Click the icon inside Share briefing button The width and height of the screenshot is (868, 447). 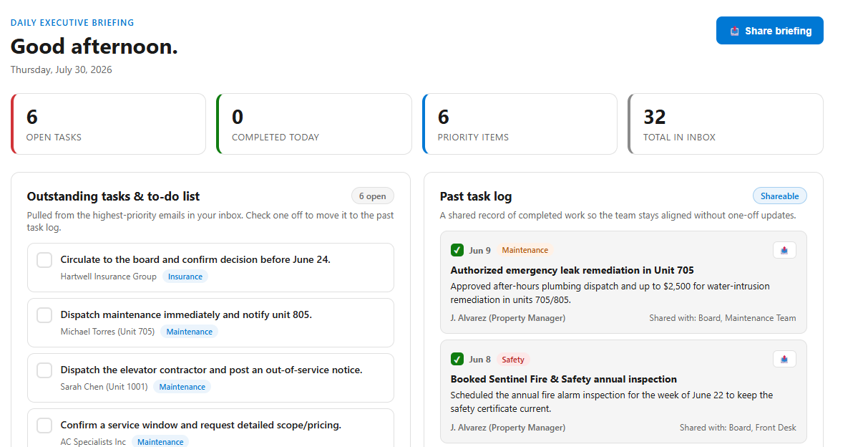pos(734,31)
